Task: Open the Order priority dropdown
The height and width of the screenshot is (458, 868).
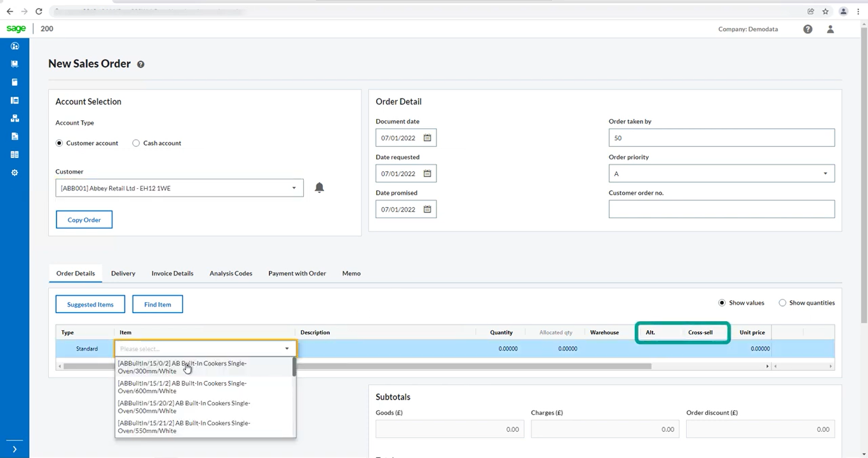Action: tap(825, 173)
